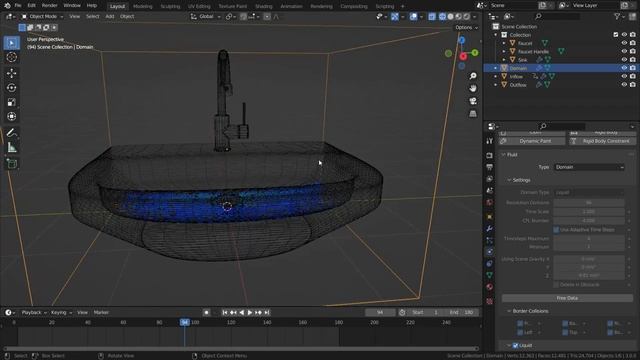The height and width of the screenshot is (360, 640).
Task: Click the Dynamic Paint button
Action: (x=531, y=141)
